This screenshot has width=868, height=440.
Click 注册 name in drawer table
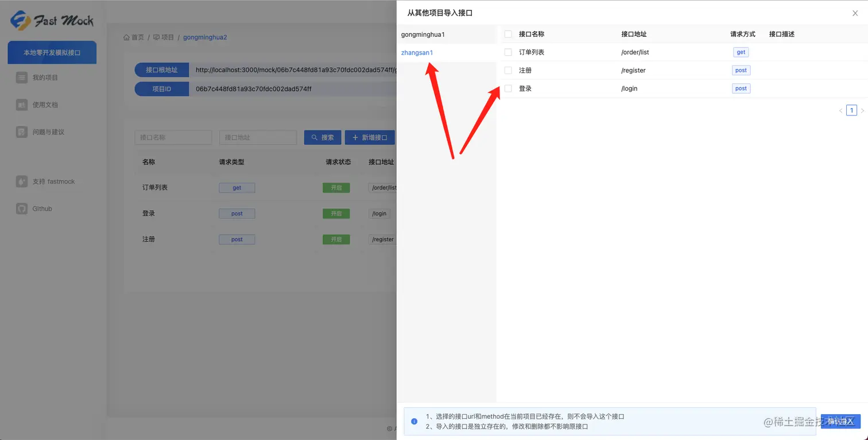525,70
